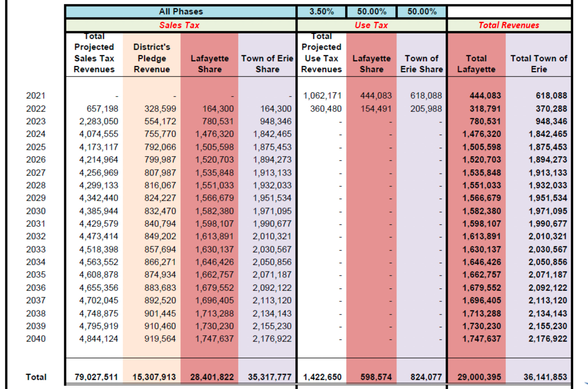This screenshot has width=588, height=389.
Task: Click total Erie value 370,288
Action: point(551,109)
